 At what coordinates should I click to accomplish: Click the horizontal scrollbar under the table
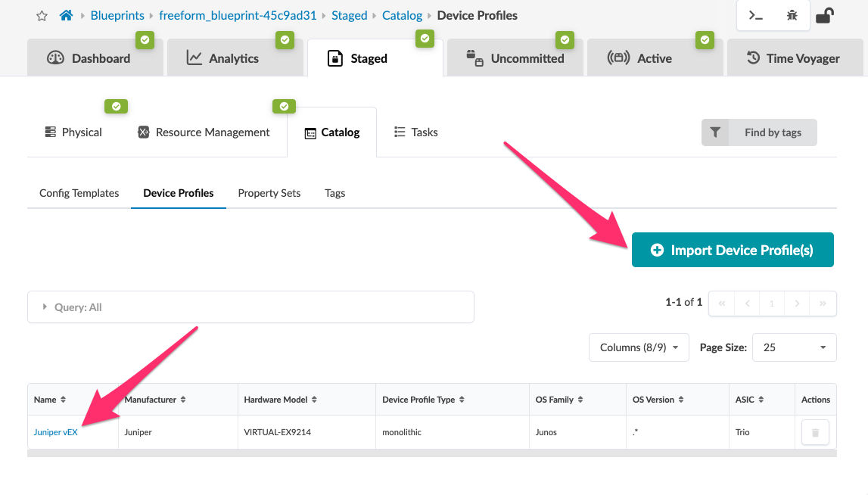(x=432, y=453)
